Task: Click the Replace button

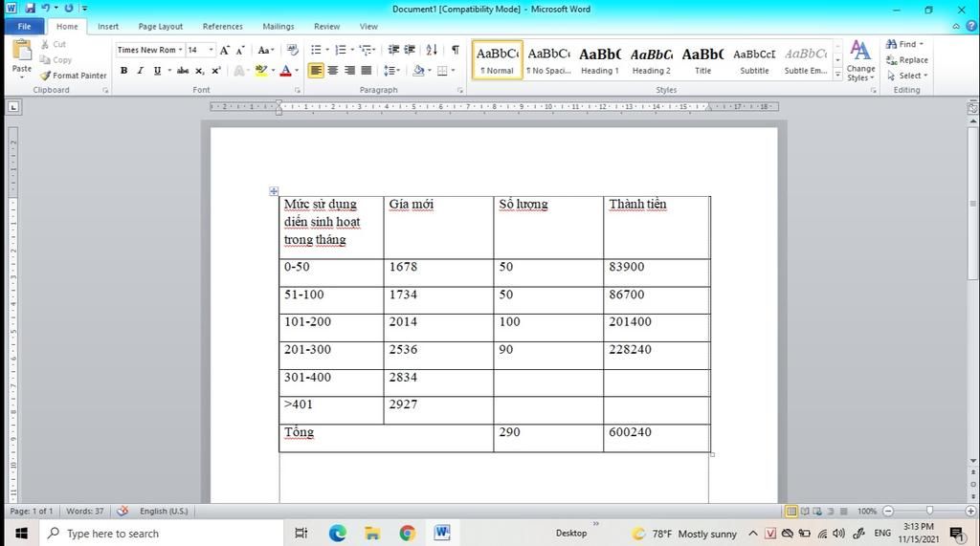Action: [x=907, y=60]
